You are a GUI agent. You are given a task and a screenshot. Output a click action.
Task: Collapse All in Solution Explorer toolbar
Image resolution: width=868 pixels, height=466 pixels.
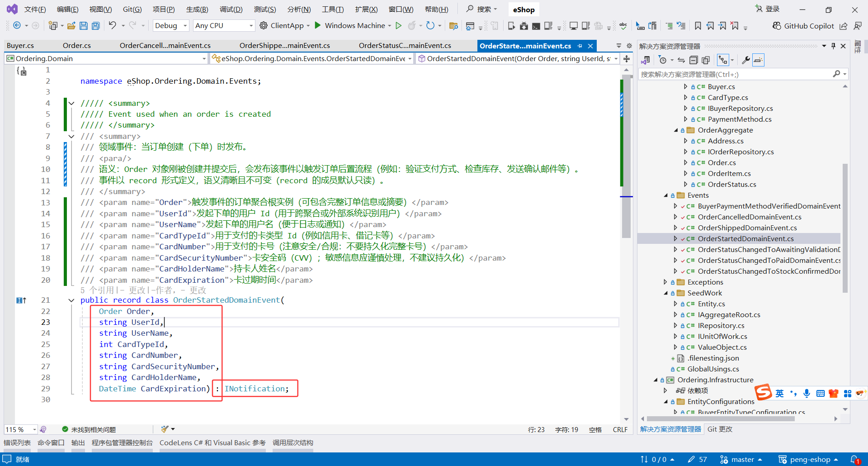693,60
